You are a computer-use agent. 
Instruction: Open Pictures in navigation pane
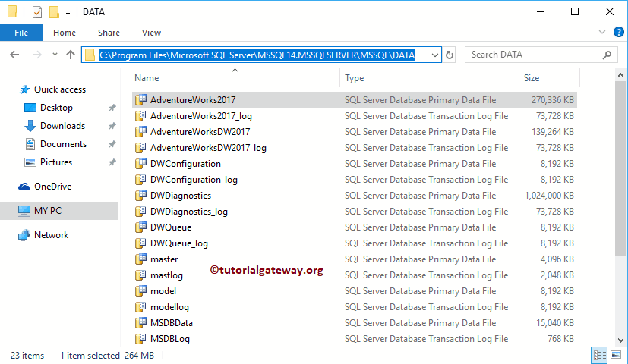coord(56,162)
